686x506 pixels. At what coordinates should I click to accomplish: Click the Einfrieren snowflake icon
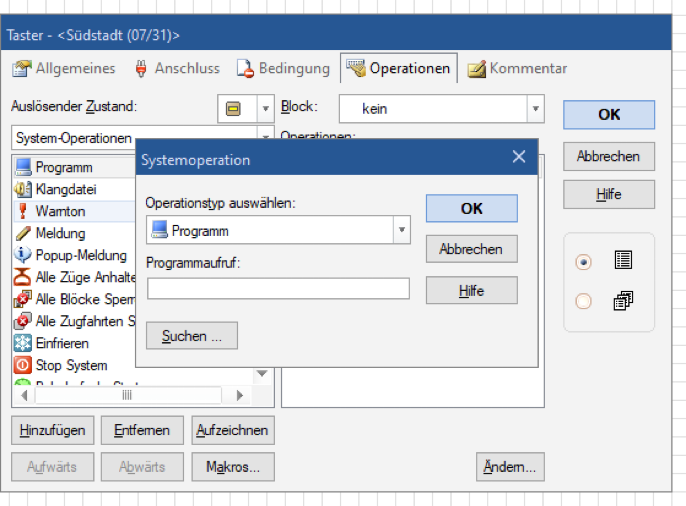[x=23, y=343]
